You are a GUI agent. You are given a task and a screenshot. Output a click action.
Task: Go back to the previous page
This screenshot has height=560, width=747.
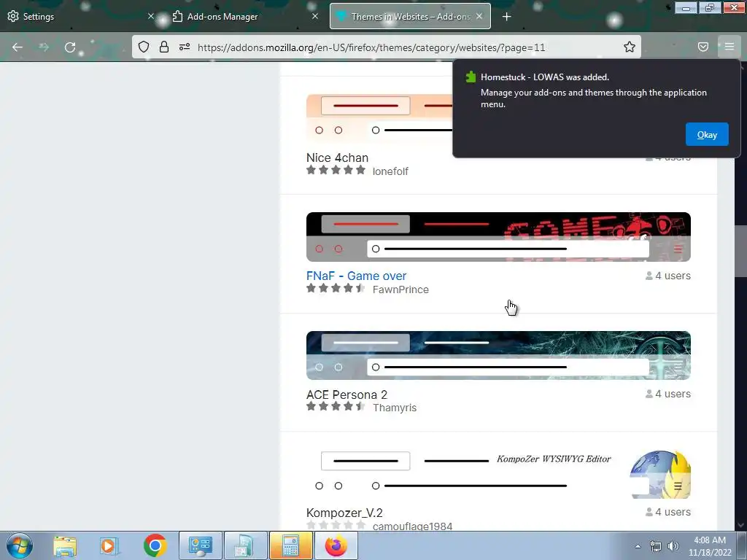(18, 47)
